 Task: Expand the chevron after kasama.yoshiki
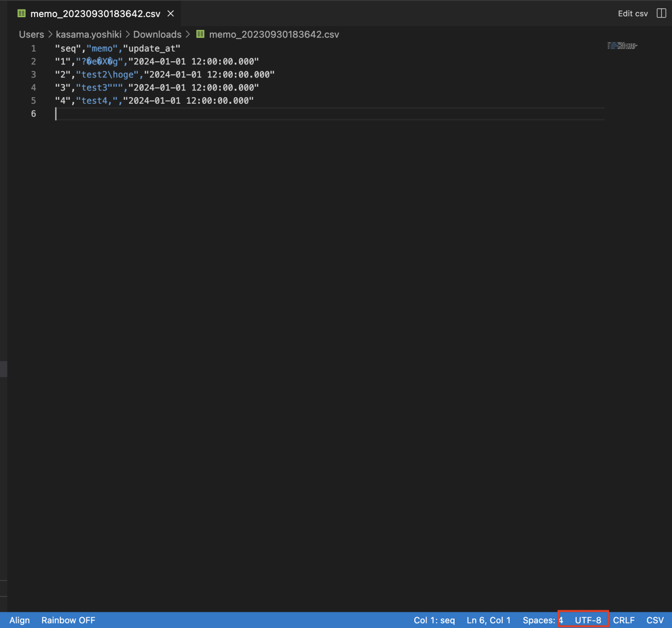coord(128,34)
